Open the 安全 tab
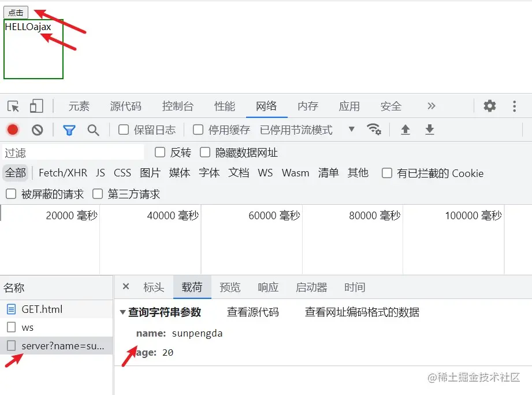The width and height of the screenshot is (532, 395). 391,106
